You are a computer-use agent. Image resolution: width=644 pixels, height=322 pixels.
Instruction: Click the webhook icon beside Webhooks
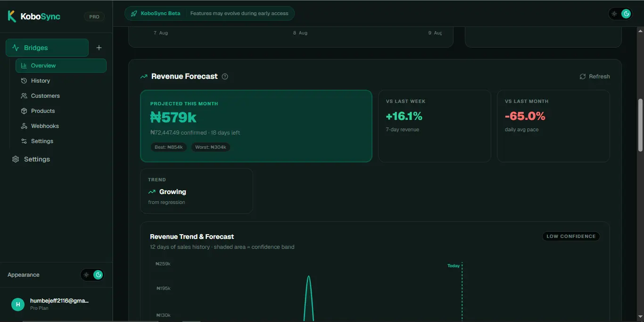tap(24, 126)
